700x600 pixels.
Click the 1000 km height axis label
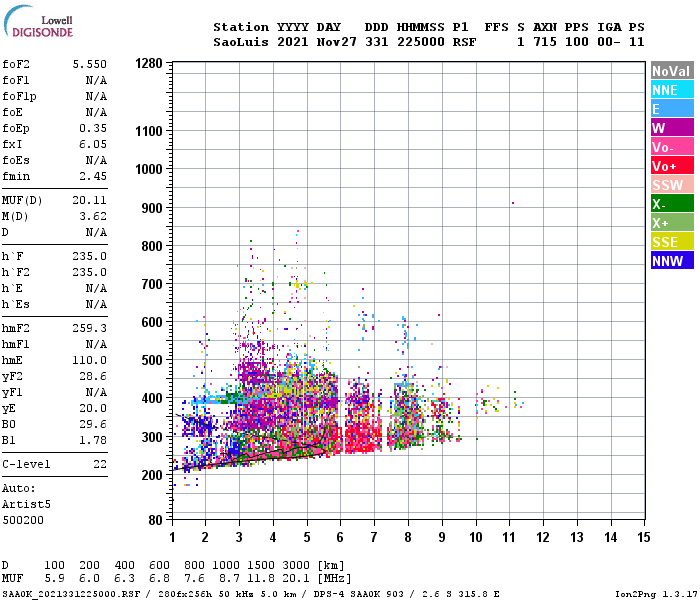tap(149, 169)
